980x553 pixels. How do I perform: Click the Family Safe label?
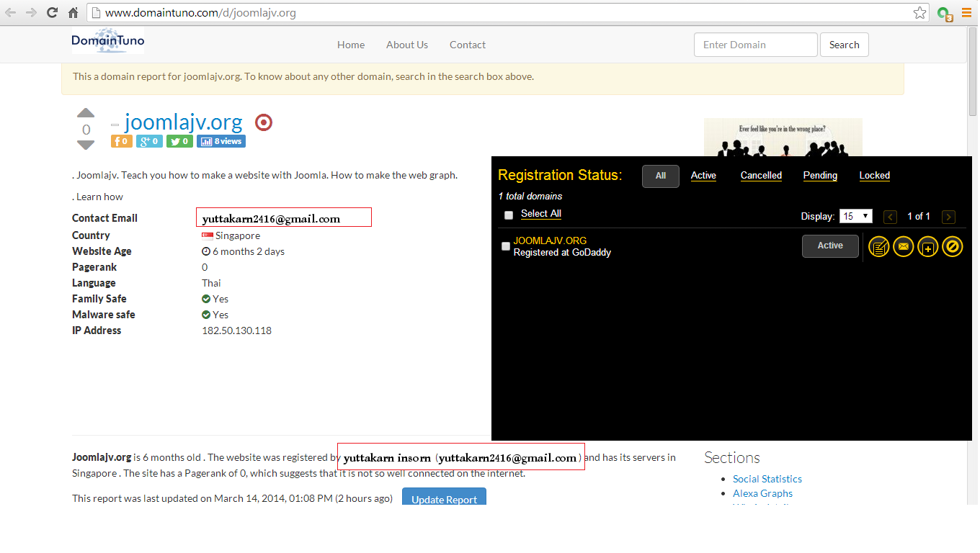[x=99, y=299]
